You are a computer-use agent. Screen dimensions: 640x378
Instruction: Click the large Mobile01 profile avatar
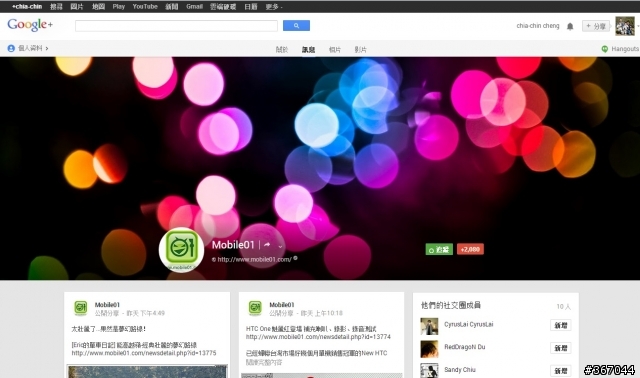point(181,249)
